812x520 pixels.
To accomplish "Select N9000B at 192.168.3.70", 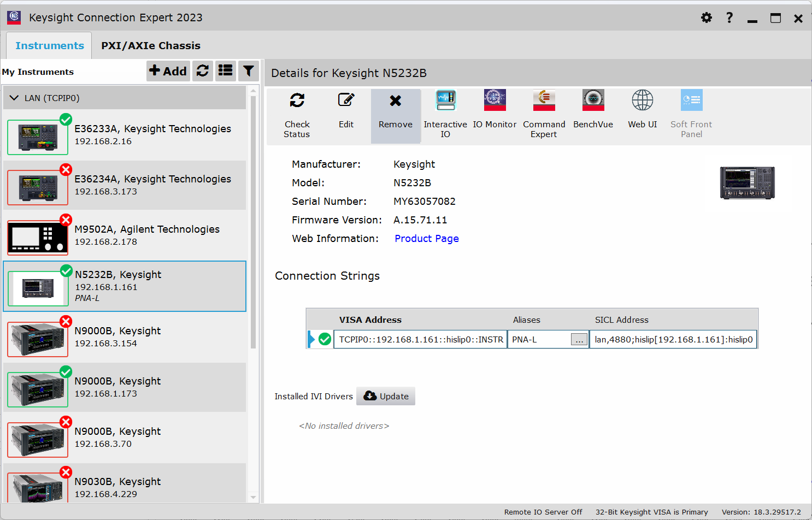I will pyautogui.click(x=125, y=438).
